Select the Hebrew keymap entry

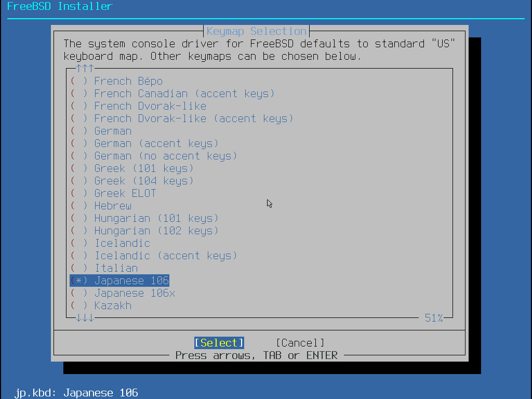[x=101, y=206]
